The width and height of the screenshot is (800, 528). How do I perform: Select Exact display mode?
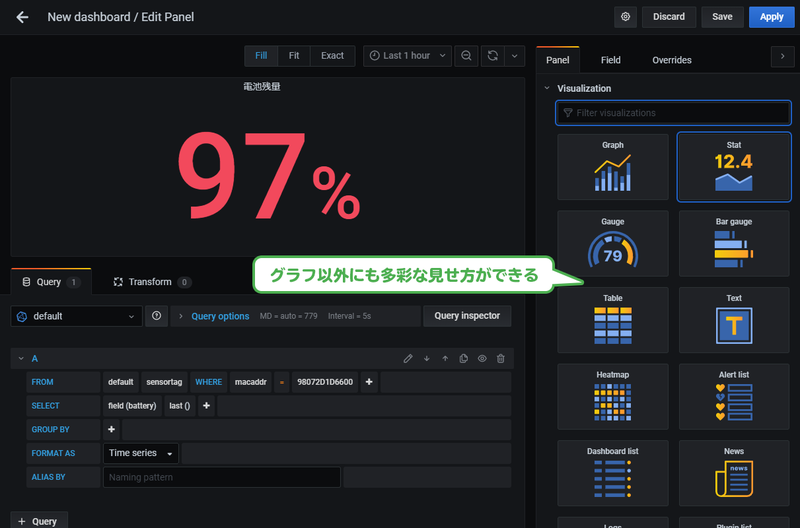(x=332, y=56)
